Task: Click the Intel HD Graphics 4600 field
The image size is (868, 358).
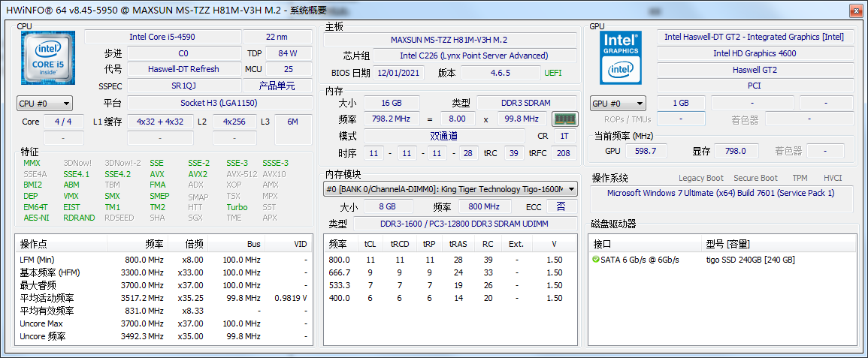Action: 754,53
